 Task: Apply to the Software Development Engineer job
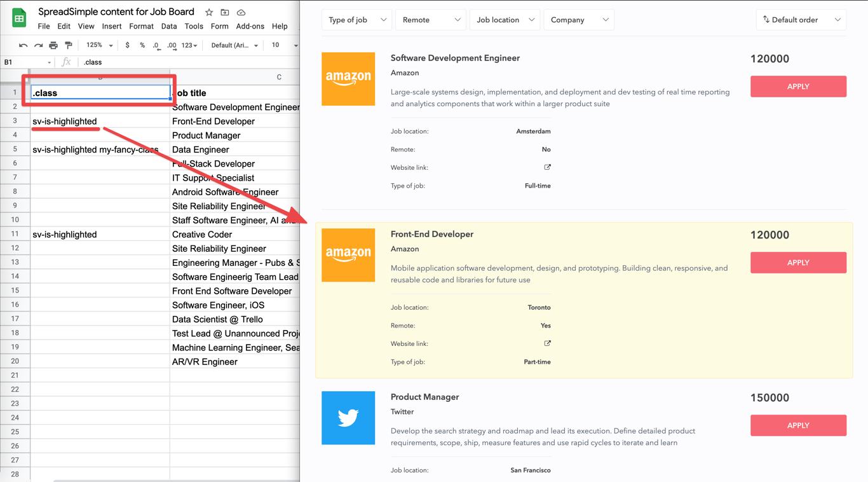click(798, 86)
